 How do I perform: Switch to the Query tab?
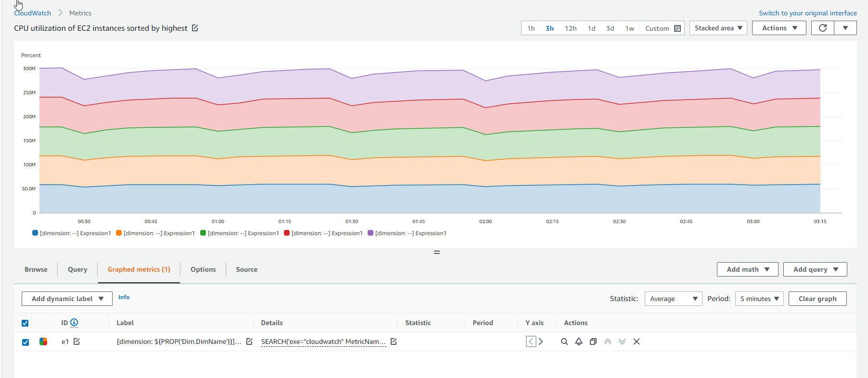[77, 269]
